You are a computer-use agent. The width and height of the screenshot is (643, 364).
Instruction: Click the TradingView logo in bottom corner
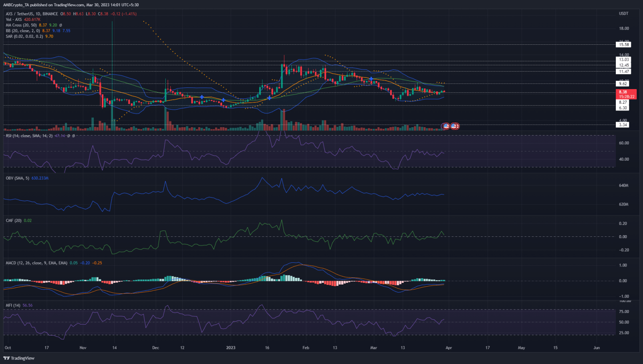click(x=19, y=358)
